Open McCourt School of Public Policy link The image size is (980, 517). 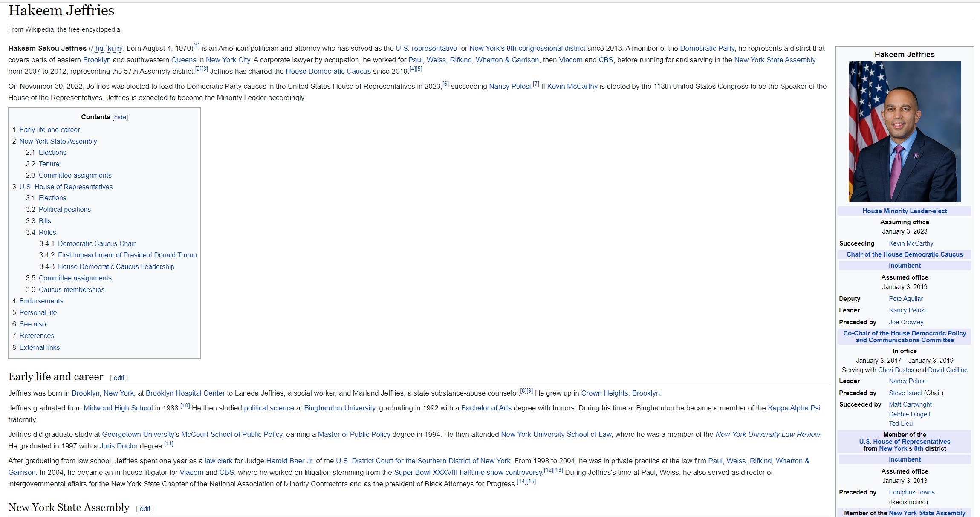pos(232,434)
